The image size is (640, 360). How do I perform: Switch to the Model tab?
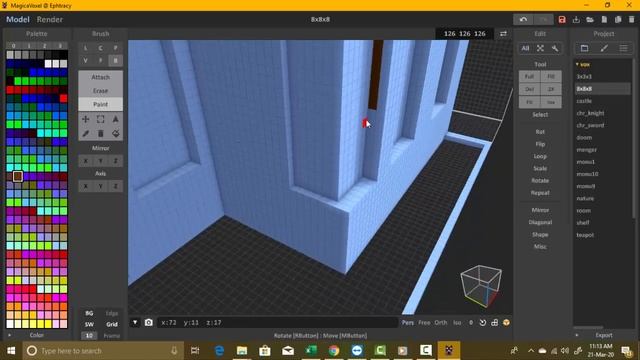click(x=18, y=20)
